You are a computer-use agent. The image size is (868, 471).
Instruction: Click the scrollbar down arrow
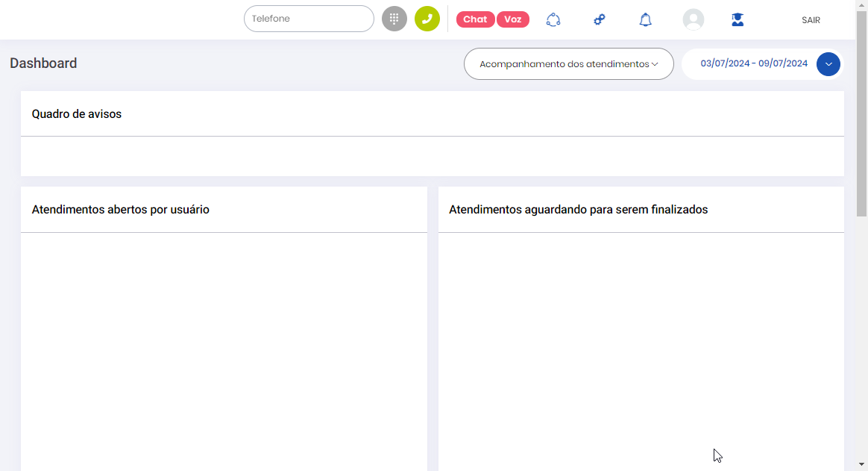(861, 464)
